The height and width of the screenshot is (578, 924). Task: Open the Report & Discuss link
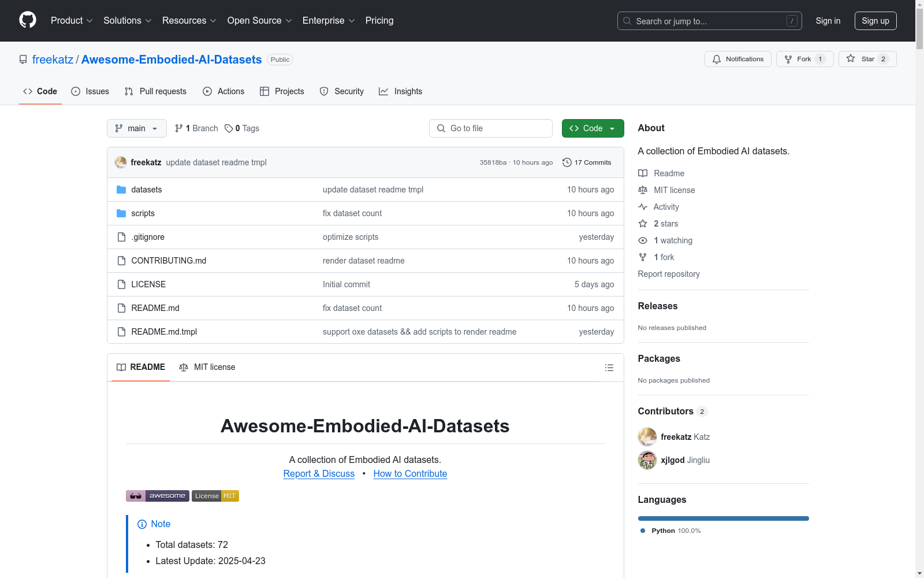point(319,474)
